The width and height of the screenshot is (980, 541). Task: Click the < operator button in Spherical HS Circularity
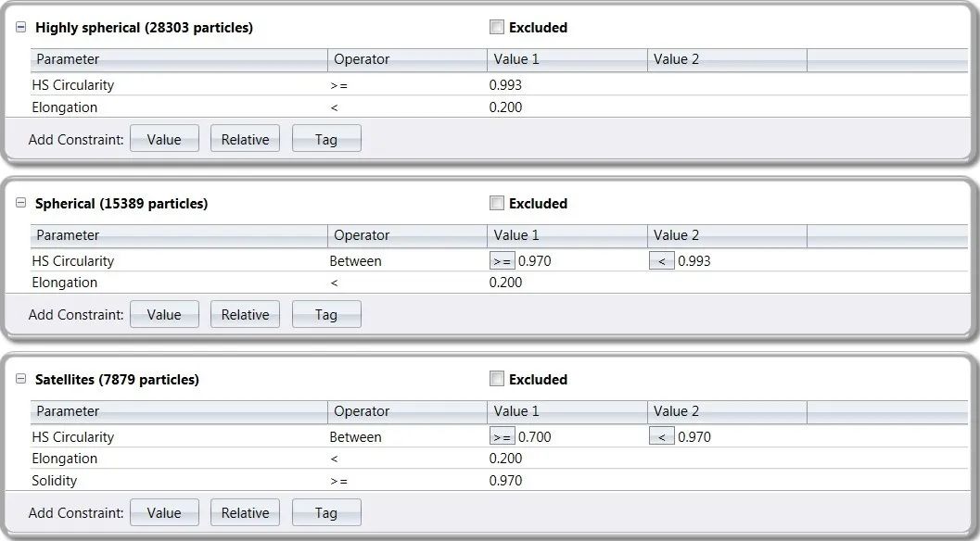click(661, 261)
